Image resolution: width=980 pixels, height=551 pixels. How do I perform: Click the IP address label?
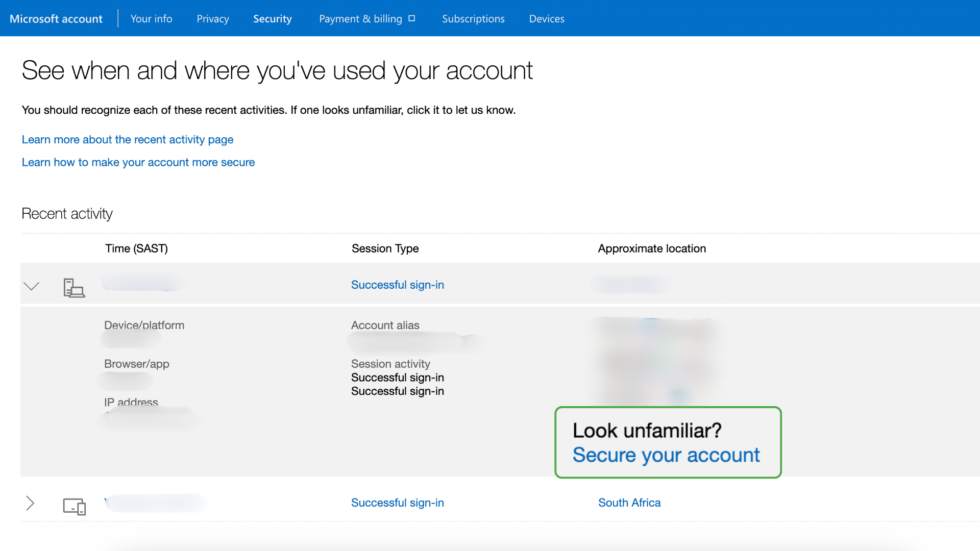click(x=131, y=402)
